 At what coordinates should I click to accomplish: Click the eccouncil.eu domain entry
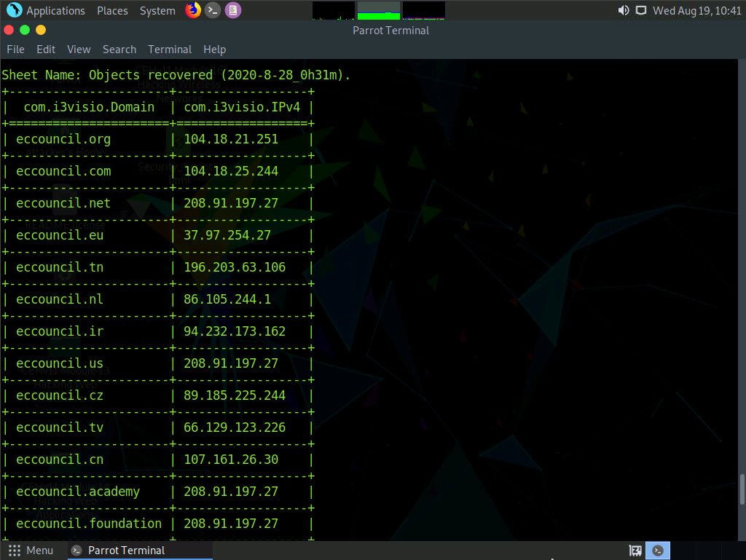click(x=60, y=235)
